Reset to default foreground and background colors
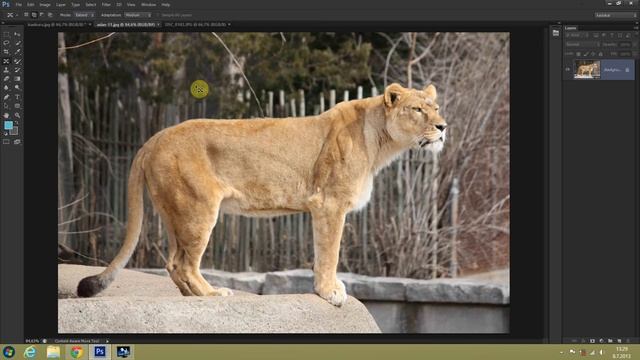 6,133
